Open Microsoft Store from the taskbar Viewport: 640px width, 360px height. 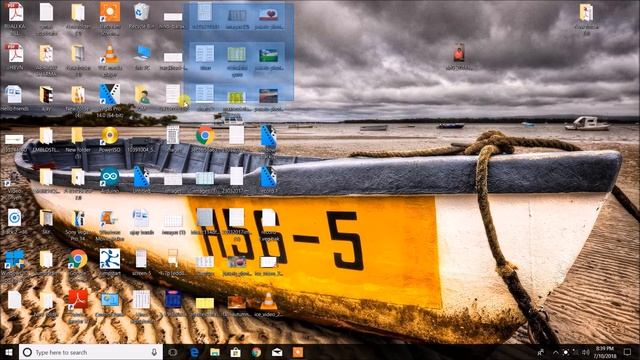point(236,352)
